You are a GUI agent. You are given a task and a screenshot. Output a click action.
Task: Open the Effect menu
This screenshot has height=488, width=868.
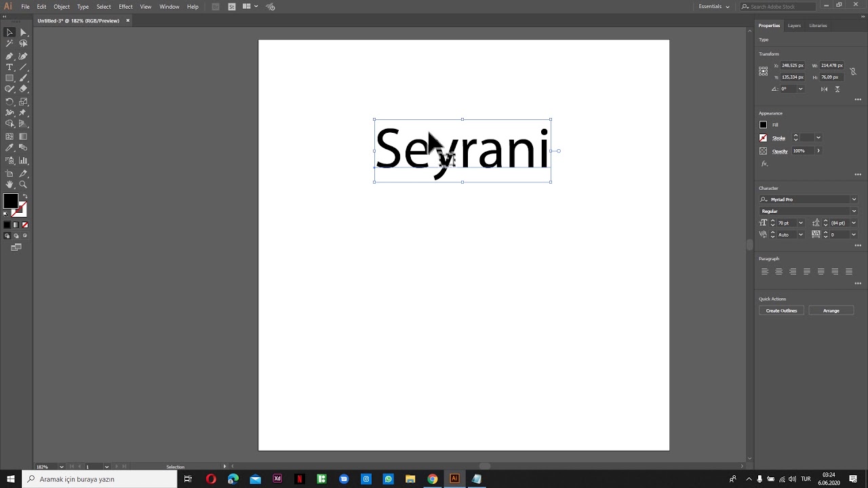125,7
